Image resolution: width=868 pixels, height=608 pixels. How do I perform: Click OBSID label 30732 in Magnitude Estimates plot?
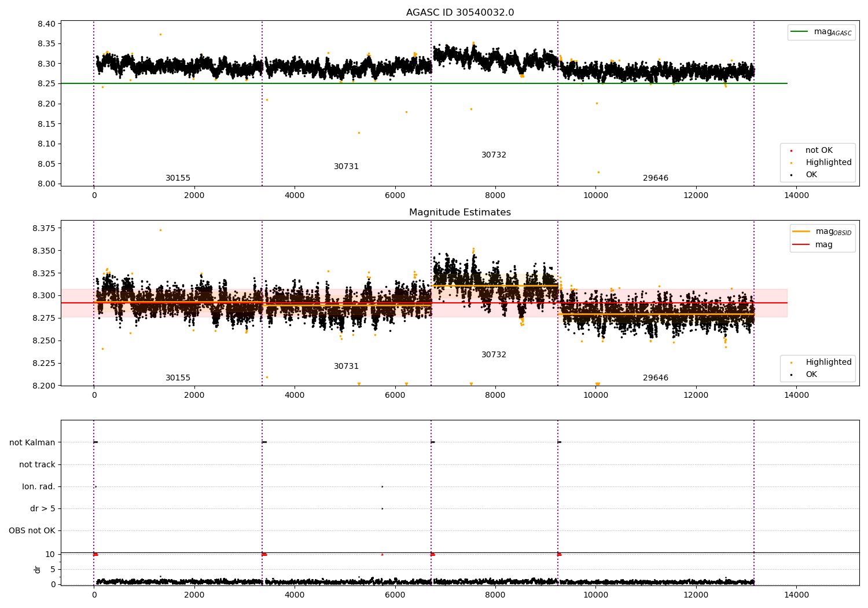click(x=494, y=355)
